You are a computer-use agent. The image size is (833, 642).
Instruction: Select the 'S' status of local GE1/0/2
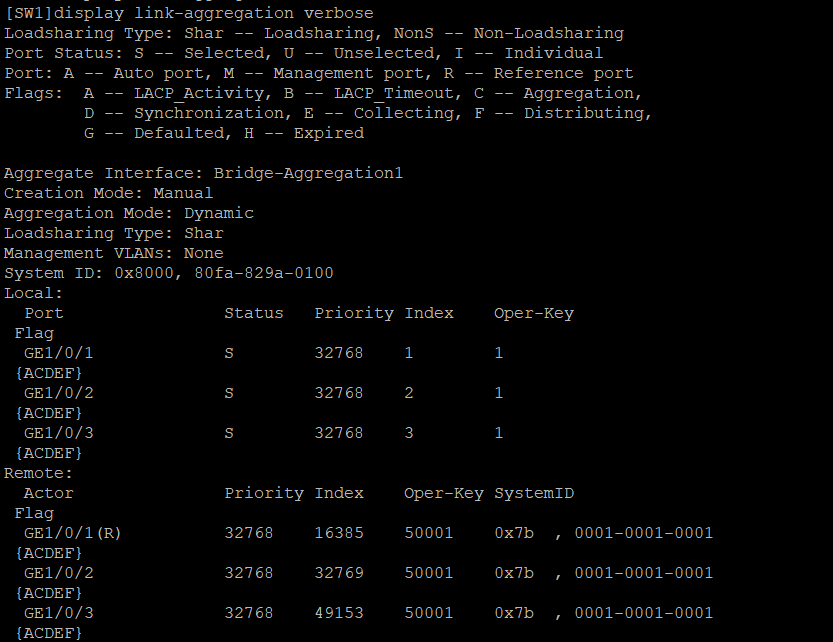[229, 393]
